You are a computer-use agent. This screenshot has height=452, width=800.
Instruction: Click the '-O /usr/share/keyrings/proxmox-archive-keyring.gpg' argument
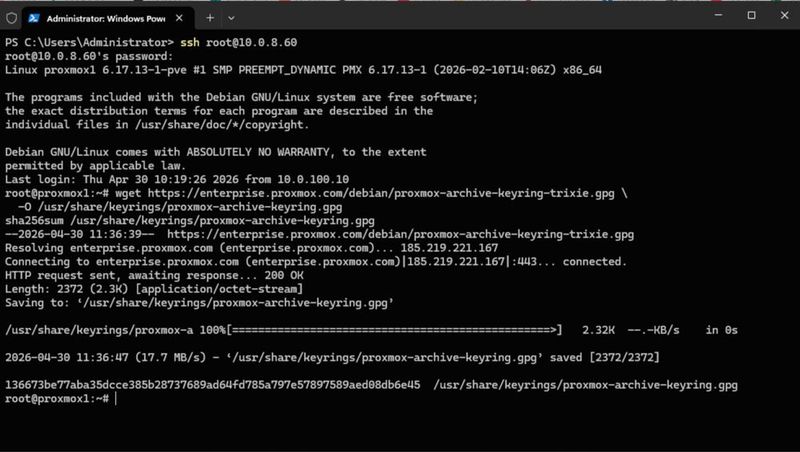pos(180,207)
